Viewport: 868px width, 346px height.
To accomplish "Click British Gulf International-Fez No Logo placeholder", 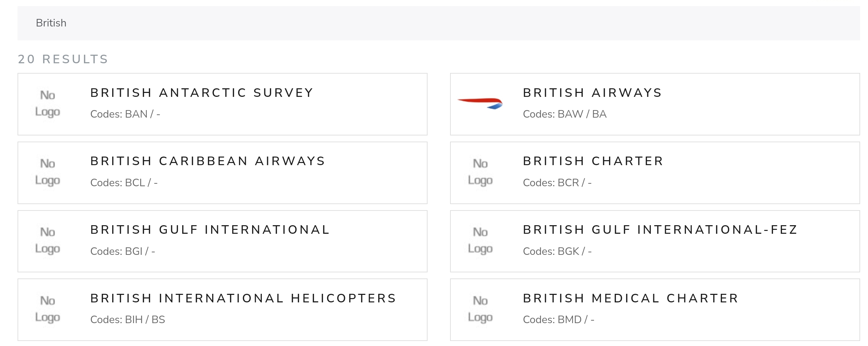I will pyautogui.click(x=480, y=241).
